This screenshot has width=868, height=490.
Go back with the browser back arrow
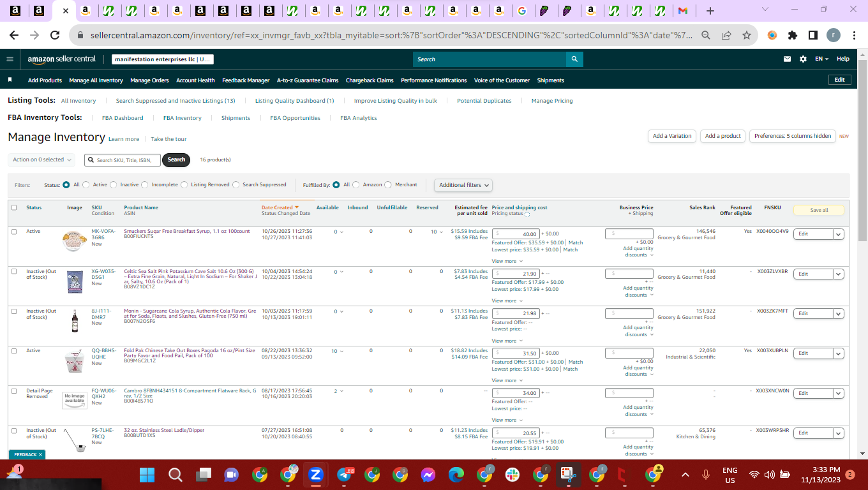tap(14, 36)
